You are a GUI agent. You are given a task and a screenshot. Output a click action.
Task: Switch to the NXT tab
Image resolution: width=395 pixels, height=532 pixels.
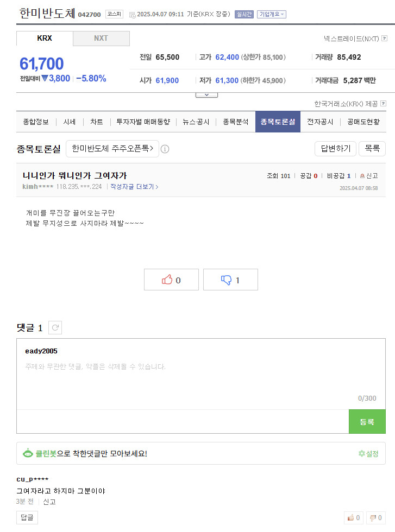(101, 39)
